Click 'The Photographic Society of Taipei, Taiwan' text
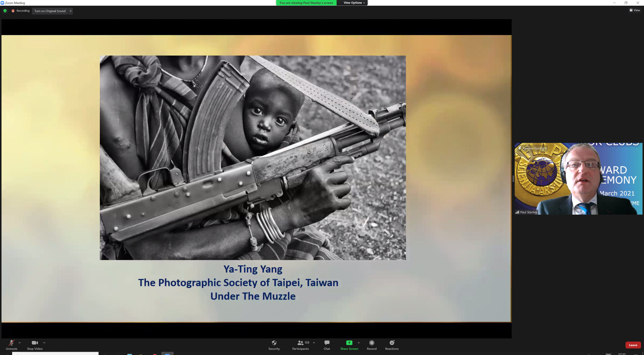The height and width of the screenshot is (355, 644). point(238,283)
